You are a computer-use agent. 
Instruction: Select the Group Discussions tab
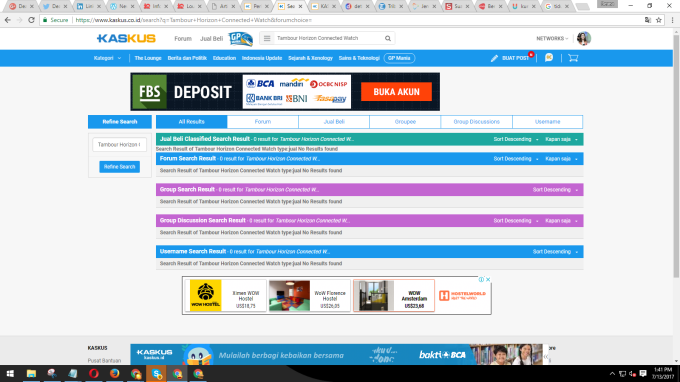tap(476, 122)
